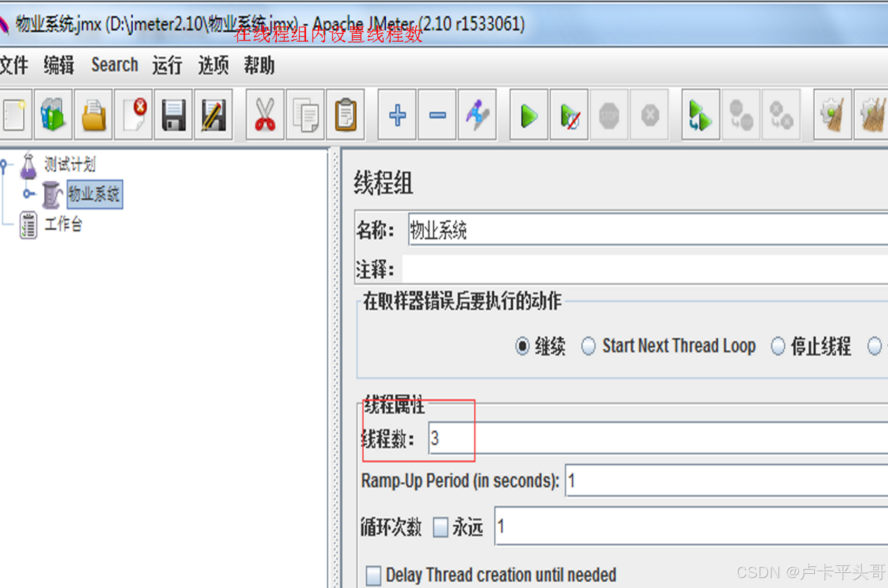Open the Search menu
Image resolution: width=888 pixels, height=588 pixels.
[114, 65]
